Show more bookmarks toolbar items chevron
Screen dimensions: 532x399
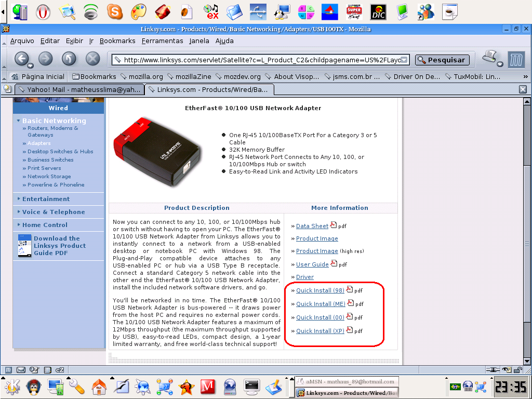pos(526,77)
